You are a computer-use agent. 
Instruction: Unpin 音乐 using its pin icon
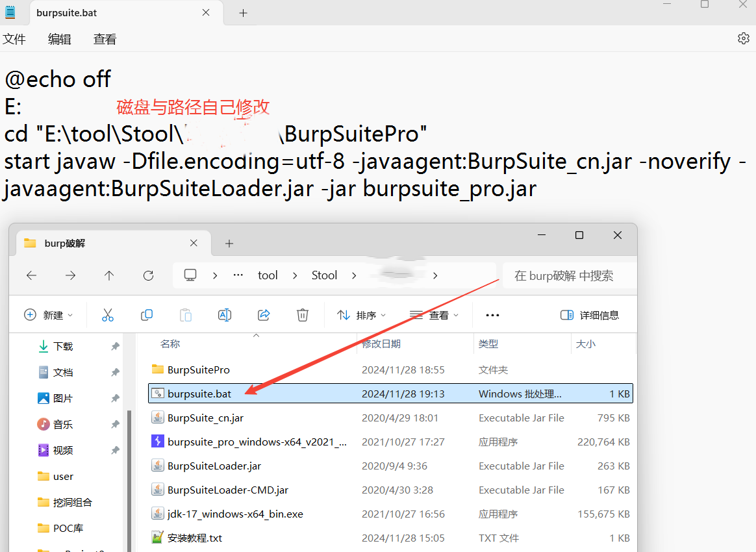115,424
